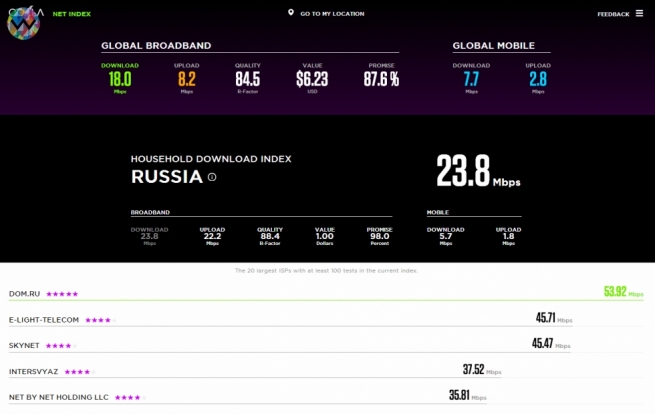Click the 53.92 Mbps speed value

point(624,292)
